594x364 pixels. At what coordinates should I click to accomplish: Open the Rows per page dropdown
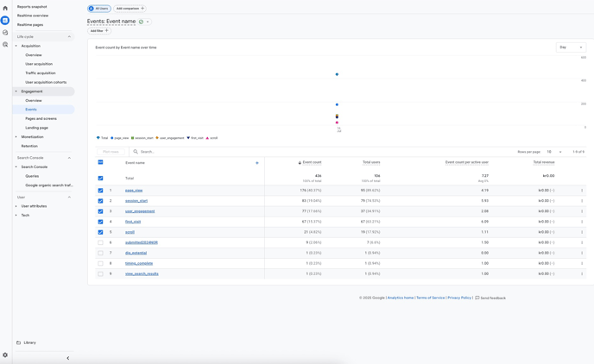pos(553,152)
